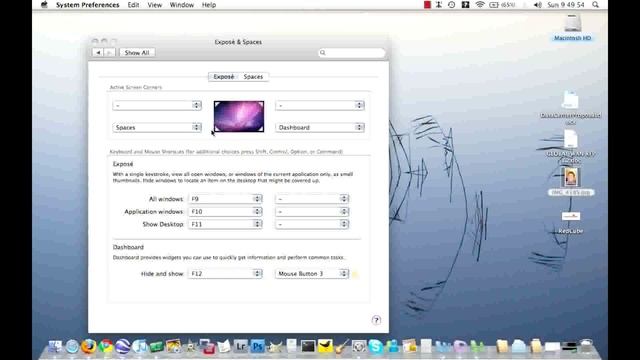640x360 pixels.
Task: Click the Wi-Fi status icon
Action: pos(480,5)
